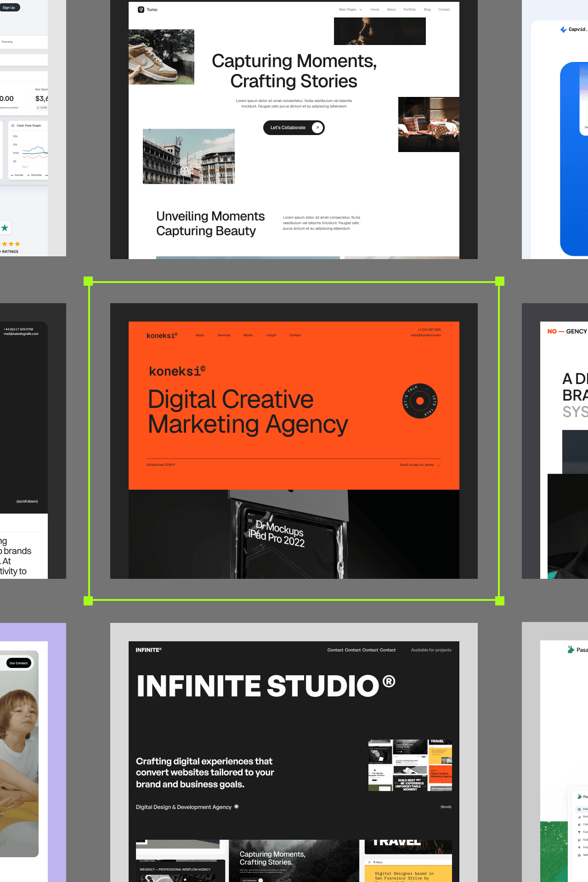The height and width of the screenshot is (882, 588).
Task: Open Insight in the koneksi navbar
Action: click(x=271, y=335)
